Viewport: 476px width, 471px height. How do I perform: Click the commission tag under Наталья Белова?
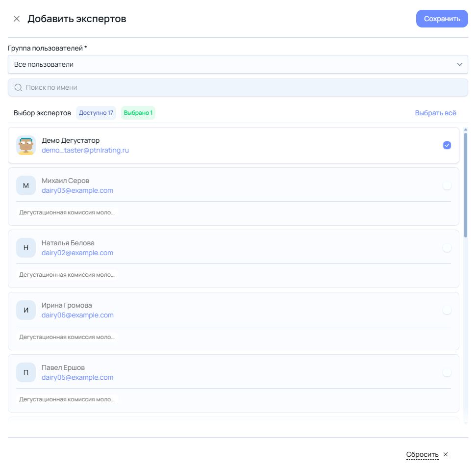(x=67, y=275)
